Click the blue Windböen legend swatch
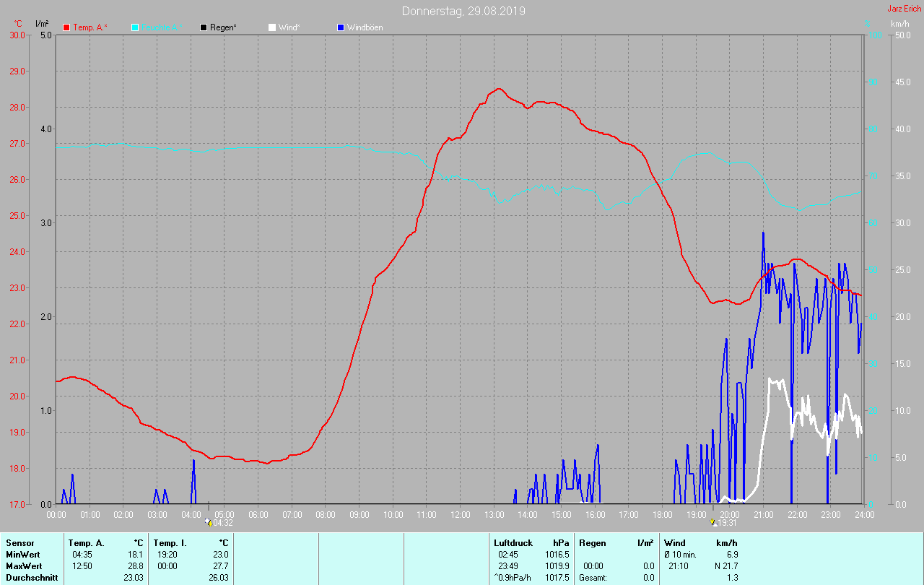This screenshot has height=585, width=924. 341,27
